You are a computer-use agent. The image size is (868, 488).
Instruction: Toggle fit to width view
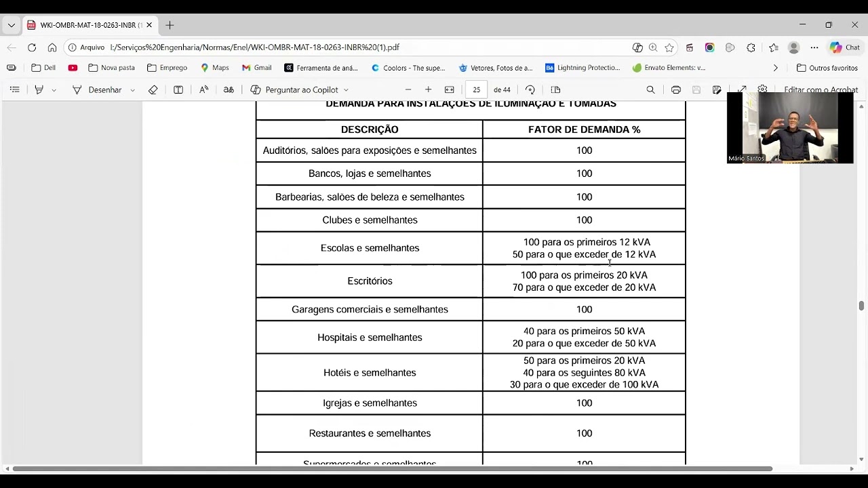coord(449,89)
